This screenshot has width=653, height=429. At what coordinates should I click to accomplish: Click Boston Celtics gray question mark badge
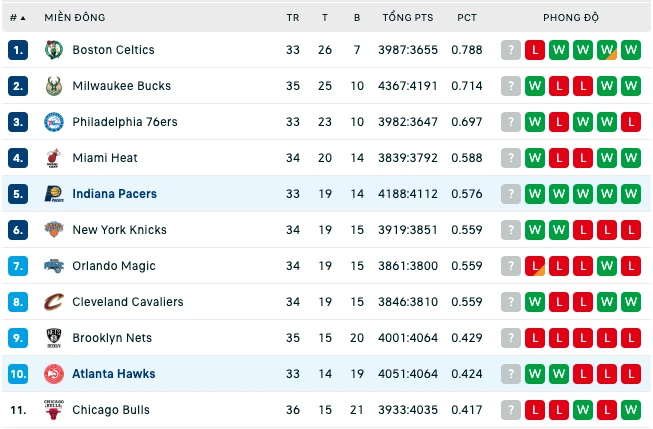coord(511,50)
